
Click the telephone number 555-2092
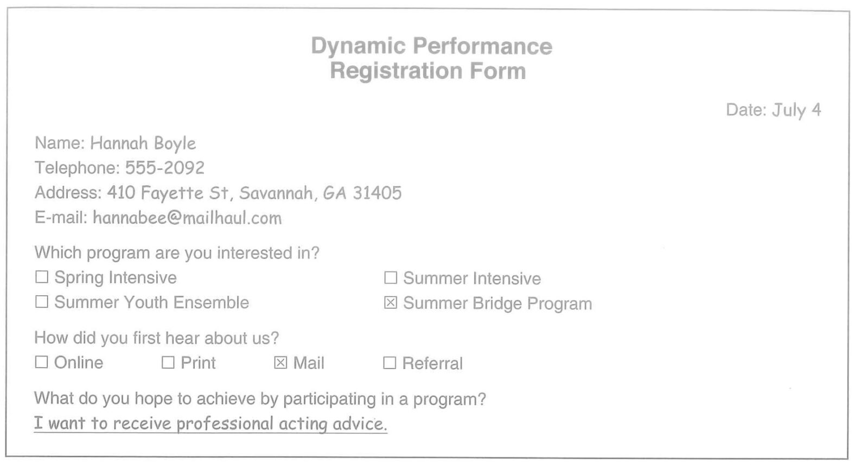(165, 168)
